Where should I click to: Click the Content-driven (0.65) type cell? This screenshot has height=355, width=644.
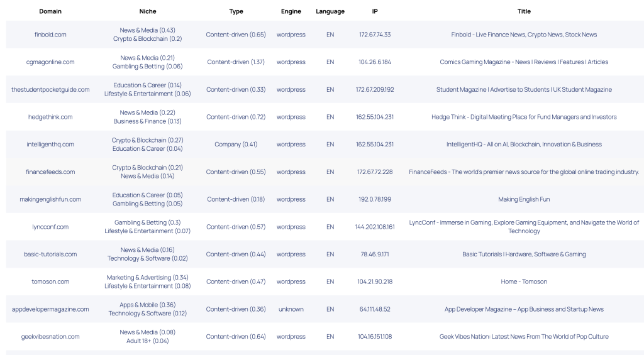(x=236, y=35)
